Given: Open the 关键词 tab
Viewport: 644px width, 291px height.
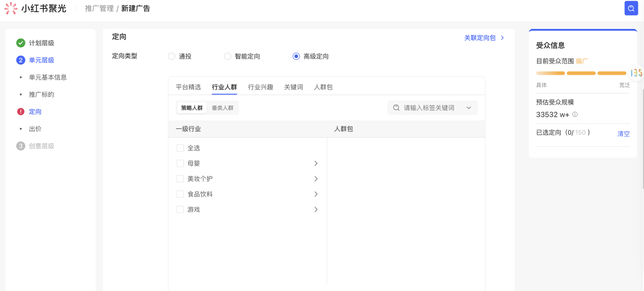Looking at the screenshot, I should tap(294, 87).
